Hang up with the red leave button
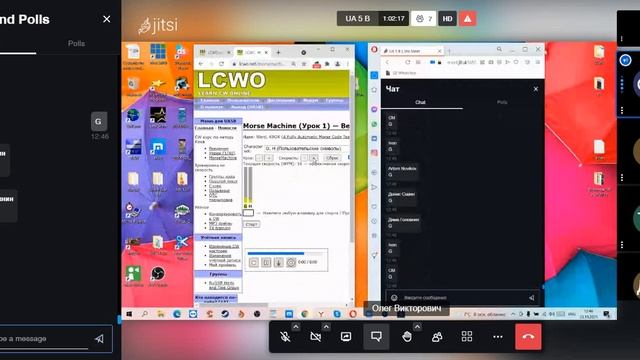Image resolution: width=640 pixels, height=360 pixels. click(528, 337)
